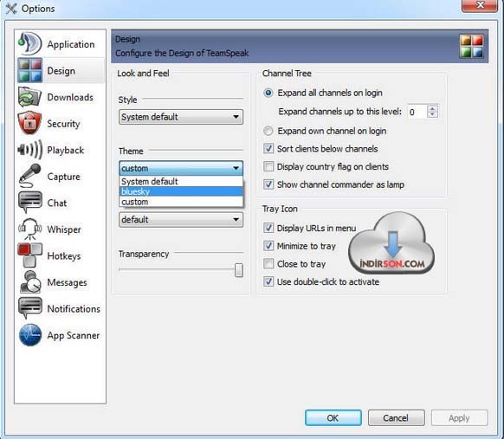Open Security settings shield icon

(30, 123)
